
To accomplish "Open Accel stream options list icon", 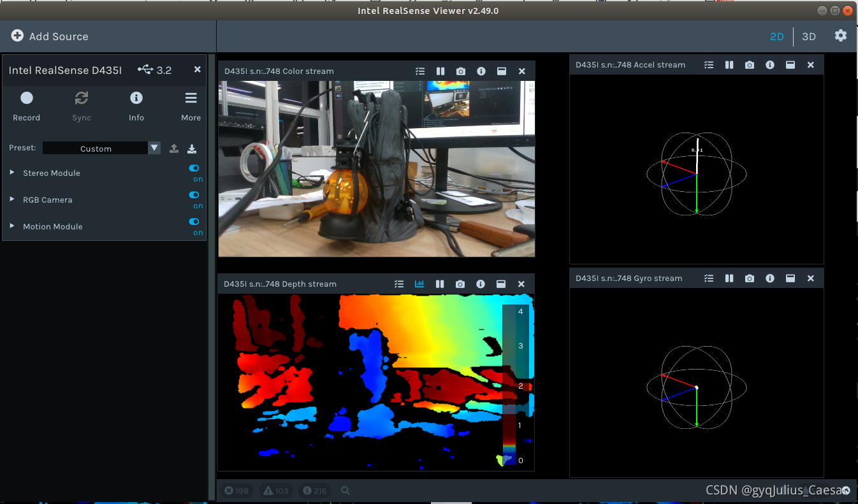I will [709, 65].
